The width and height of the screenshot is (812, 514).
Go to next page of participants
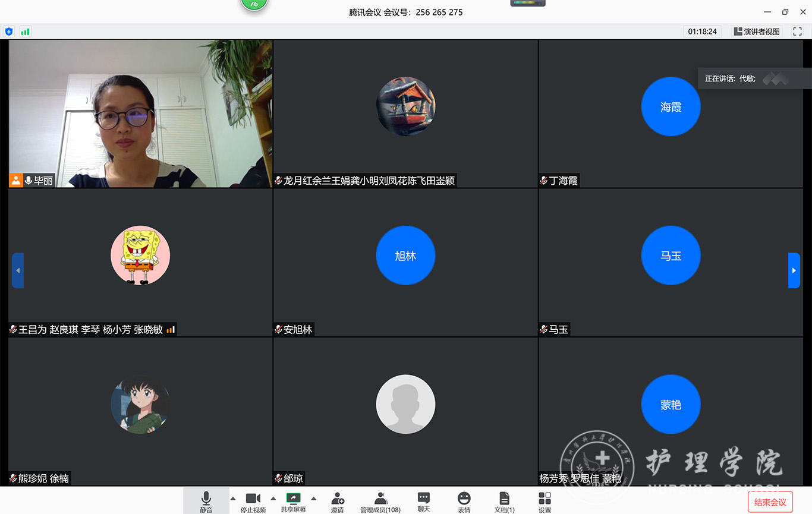794,270
